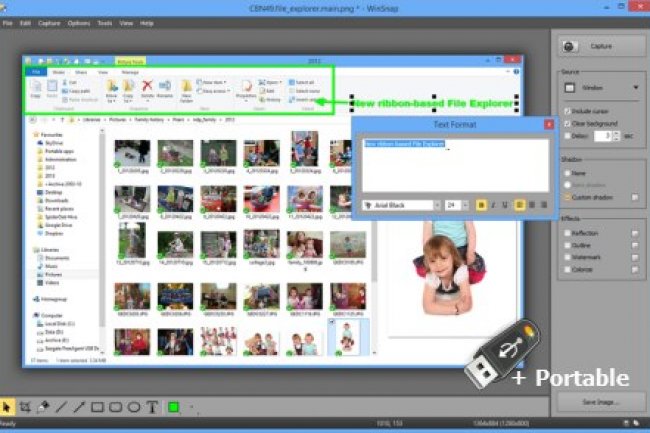650x433 pixels.
Task: Select the Custom shadow option
Action: coord(568,197)
